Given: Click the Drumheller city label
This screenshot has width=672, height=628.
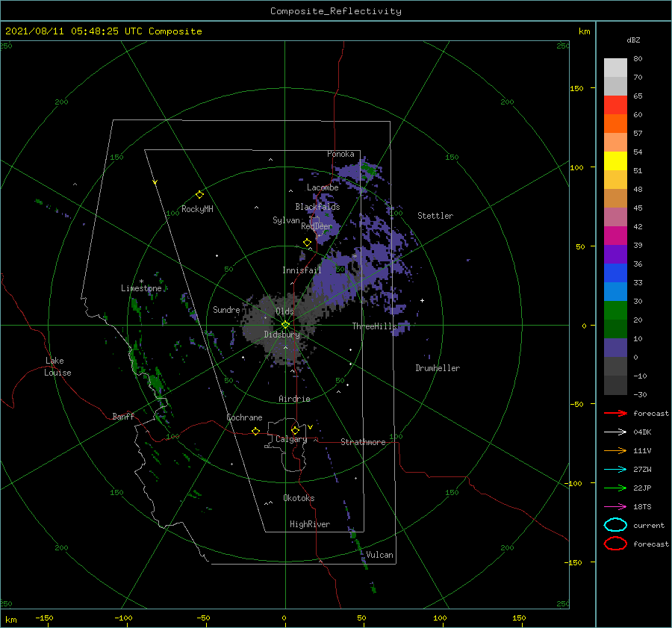Looking at the screenshot, I should (438, 368).
